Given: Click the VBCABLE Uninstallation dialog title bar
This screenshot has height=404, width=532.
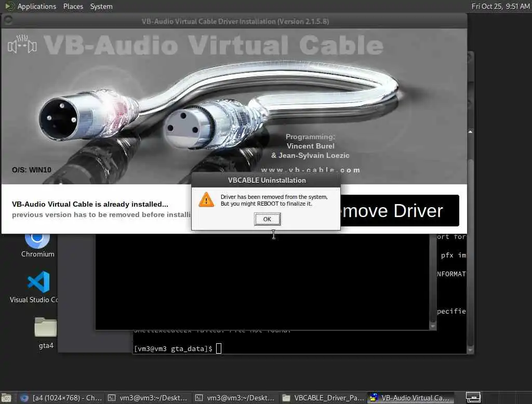Looking at the screenshot, I should click(x=267, y=180).
